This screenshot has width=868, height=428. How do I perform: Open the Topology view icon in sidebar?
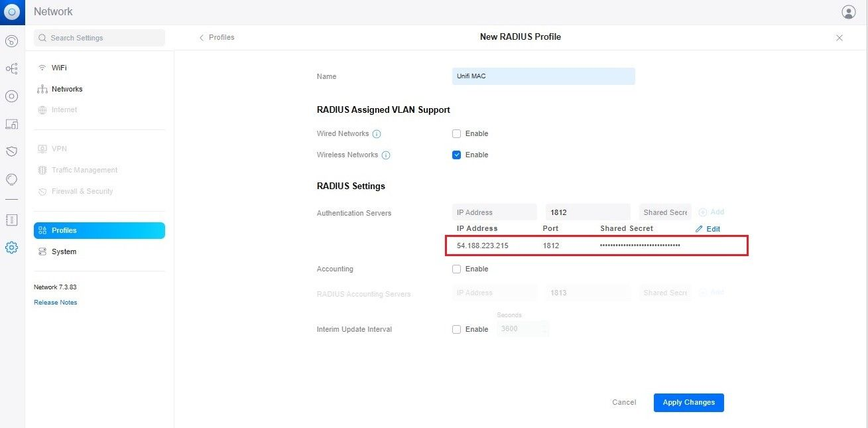coord(11,68)
